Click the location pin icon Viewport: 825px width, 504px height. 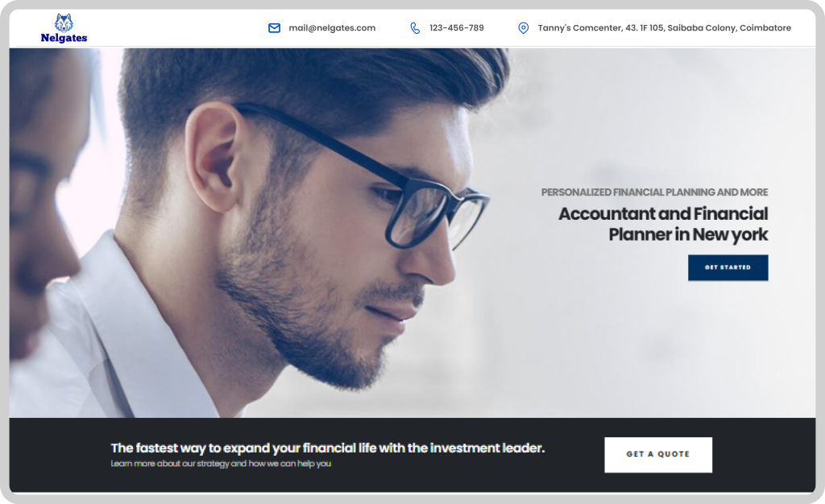pos(523,28)
